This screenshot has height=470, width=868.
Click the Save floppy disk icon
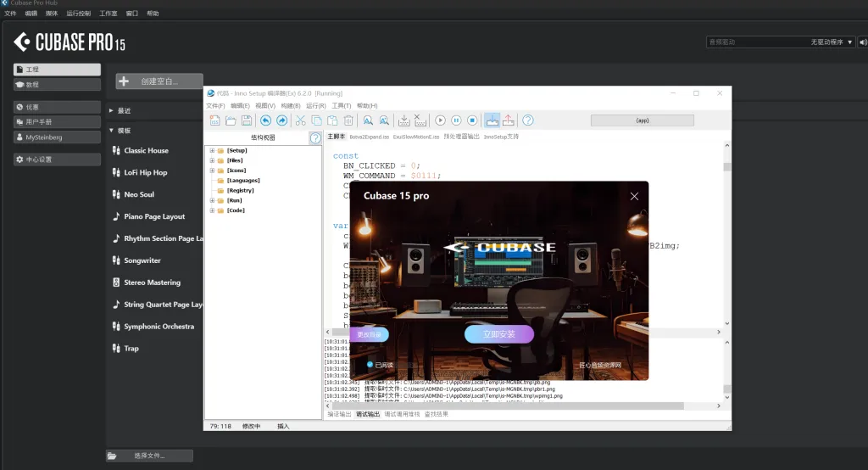(x=247, y=120)
